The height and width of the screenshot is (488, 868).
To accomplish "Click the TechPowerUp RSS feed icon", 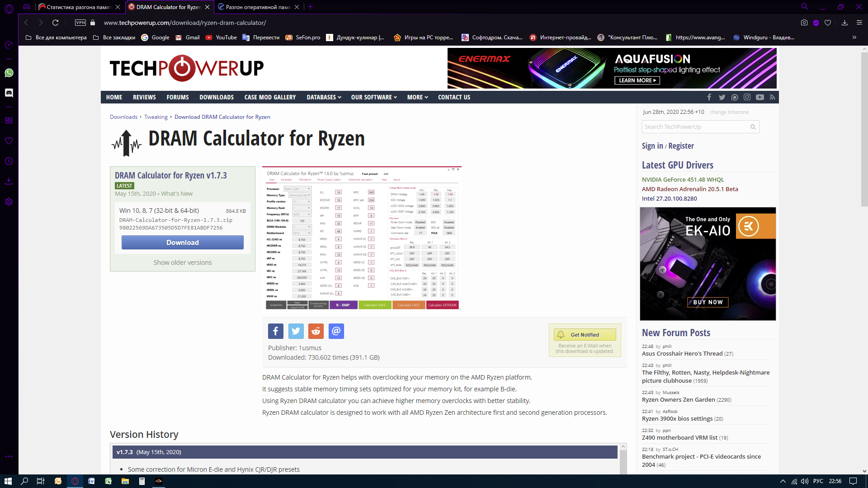I will [x=772, y=97].
